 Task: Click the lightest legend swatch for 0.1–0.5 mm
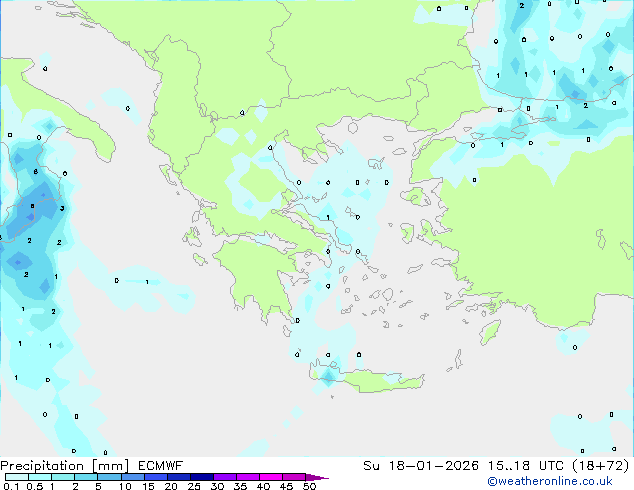[x=17, y=477]
